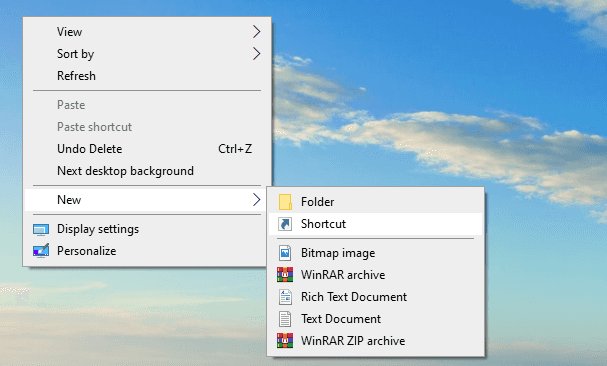Click the greyed-out Paste shortcut entry
607x366 pixels.
(x=147, y=127)
